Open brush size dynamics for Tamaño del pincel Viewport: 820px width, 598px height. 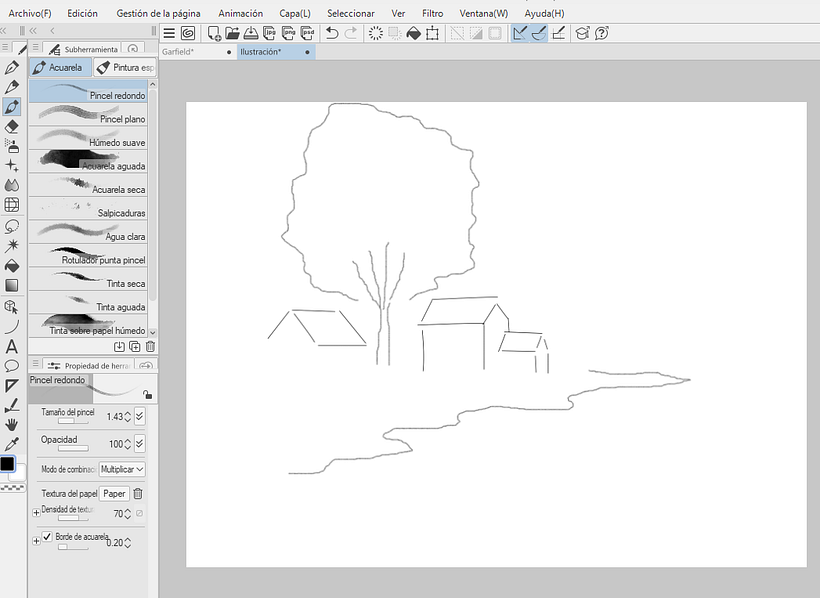point(140,416)
